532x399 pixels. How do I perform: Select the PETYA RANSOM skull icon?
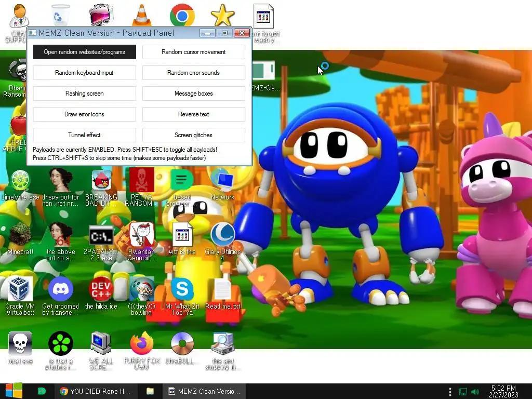(x=141, y=187)
